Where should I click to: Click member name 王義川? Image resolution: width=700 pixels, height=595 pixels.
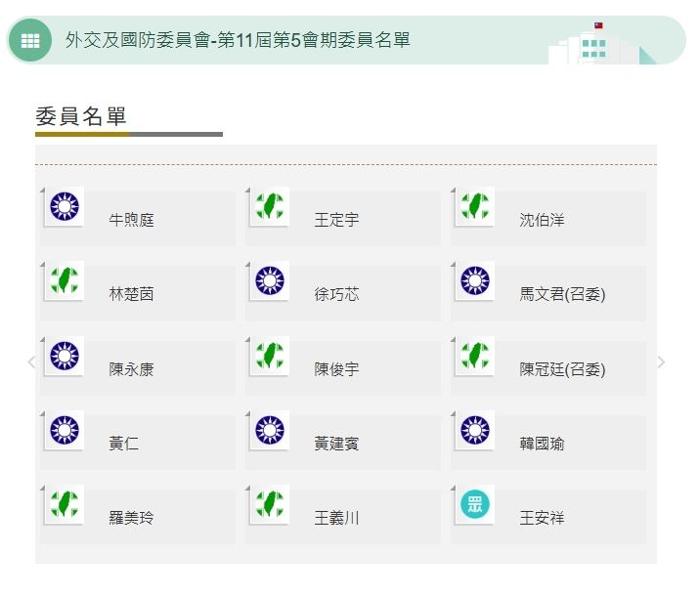(336, 518)
